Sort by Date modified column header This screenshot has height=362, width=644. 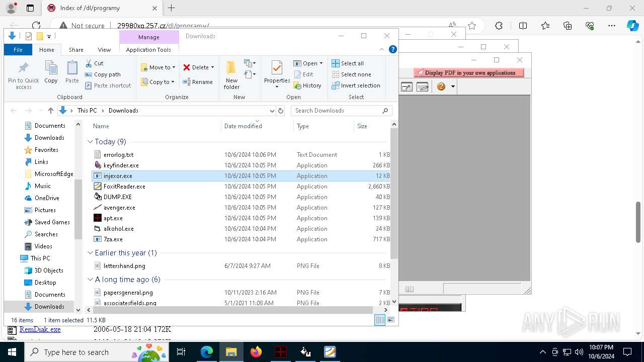257,126
